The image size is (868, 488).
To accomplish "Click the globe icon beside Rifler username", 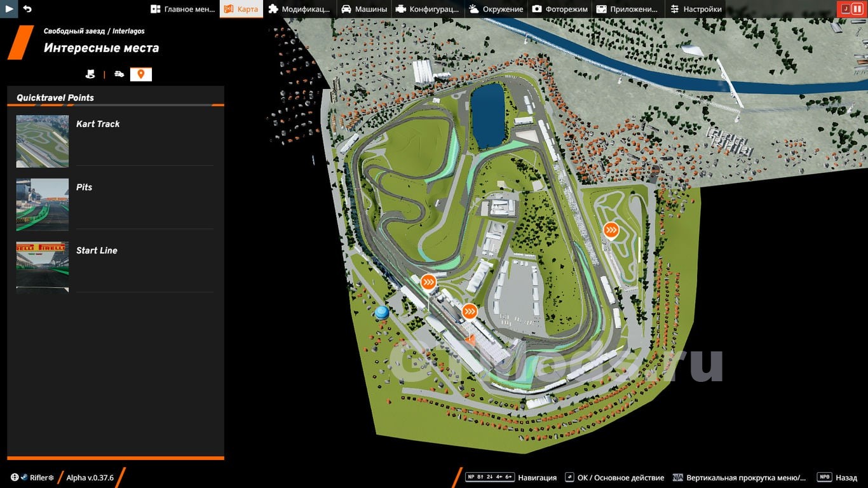I will (15, 478).
